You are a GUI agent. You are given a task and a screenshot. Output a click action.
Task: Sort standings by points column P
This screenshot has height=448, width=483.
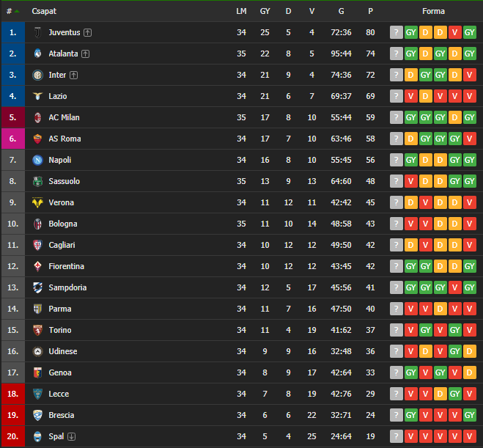tap(370, 12)
